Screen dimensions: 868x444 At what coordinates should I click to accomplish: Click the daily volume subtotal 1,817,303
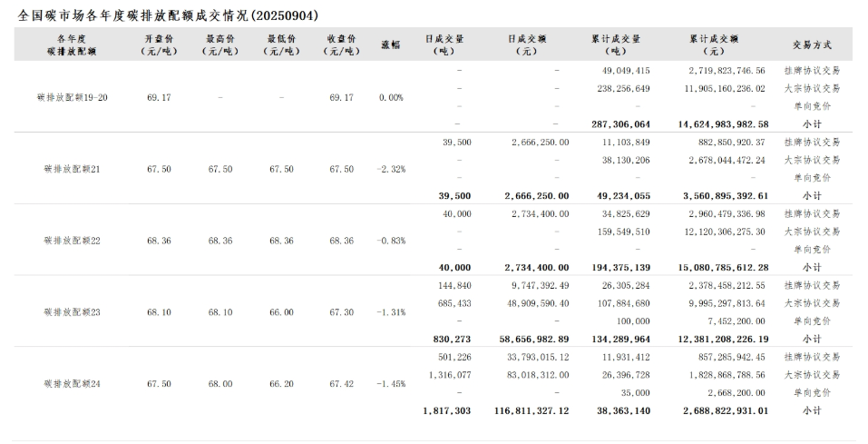tap(446, 410)
